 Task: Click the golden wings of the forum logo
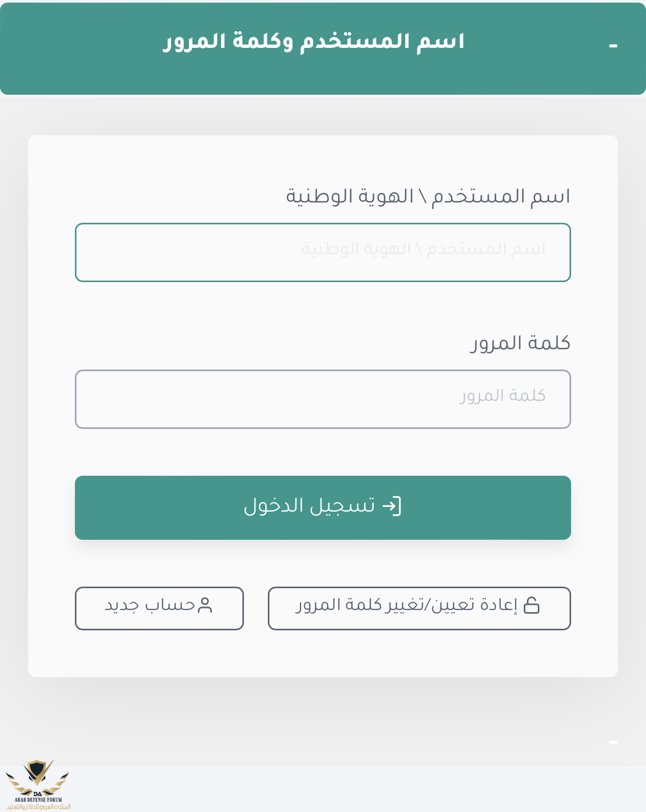[x=16, y=782]
